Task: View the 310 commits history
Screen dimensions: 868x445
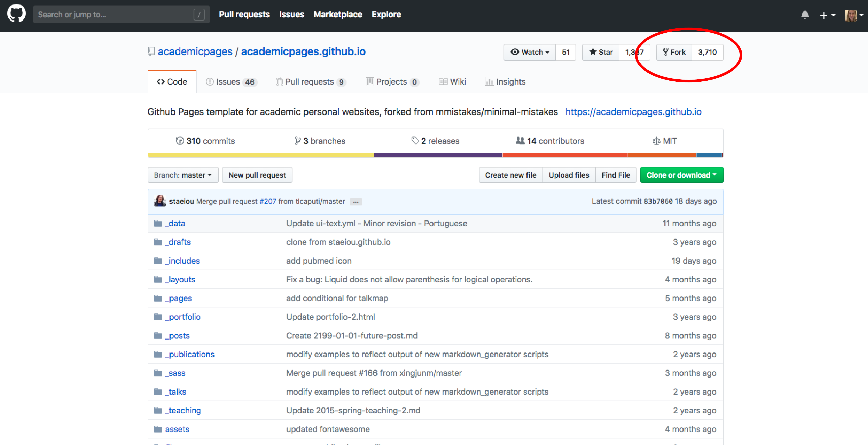Action: 205,141
